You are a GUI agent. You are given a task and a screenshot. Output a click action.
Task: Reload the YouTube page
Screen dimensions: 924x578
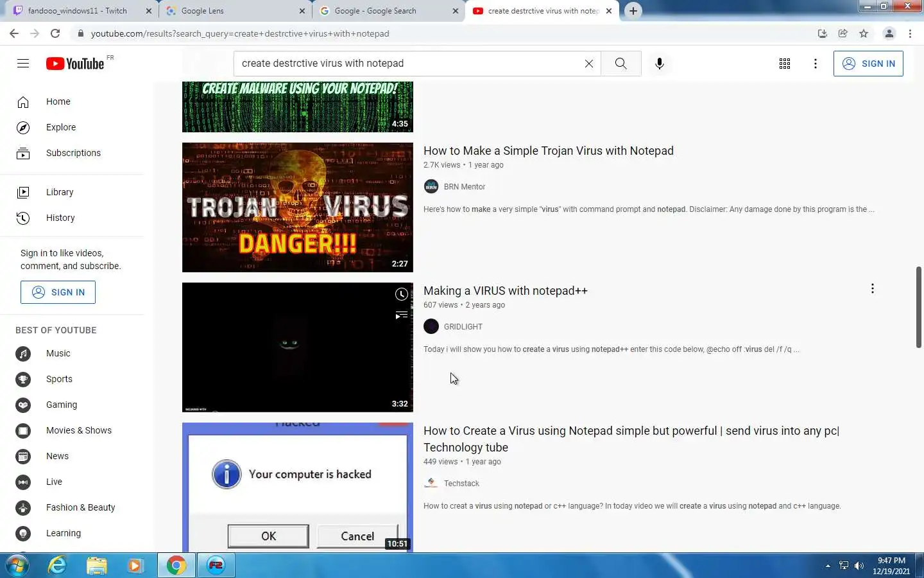point(55,33)
